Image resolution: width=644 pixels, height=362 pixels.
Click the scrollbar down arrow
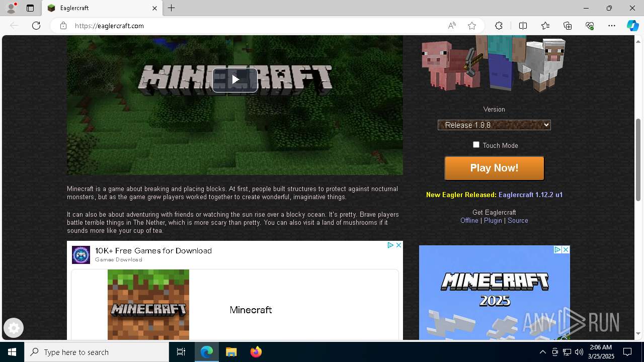pos(638,334)
